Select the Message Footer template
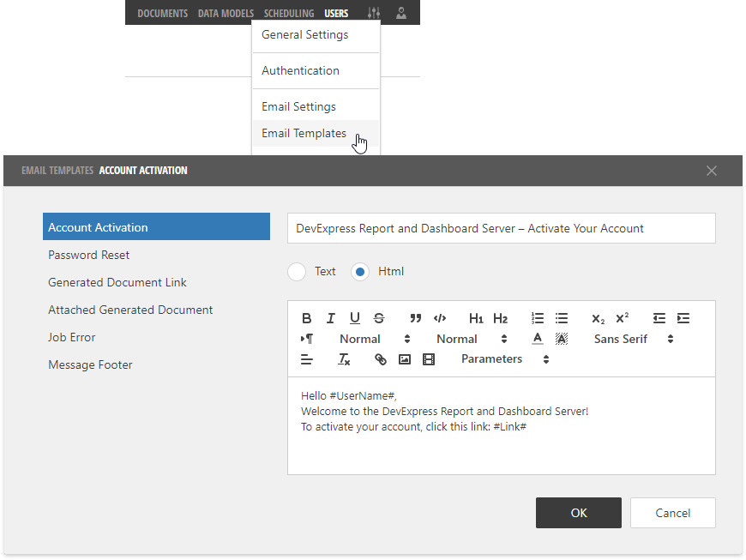746x560 pixels. tap(157, 365)
